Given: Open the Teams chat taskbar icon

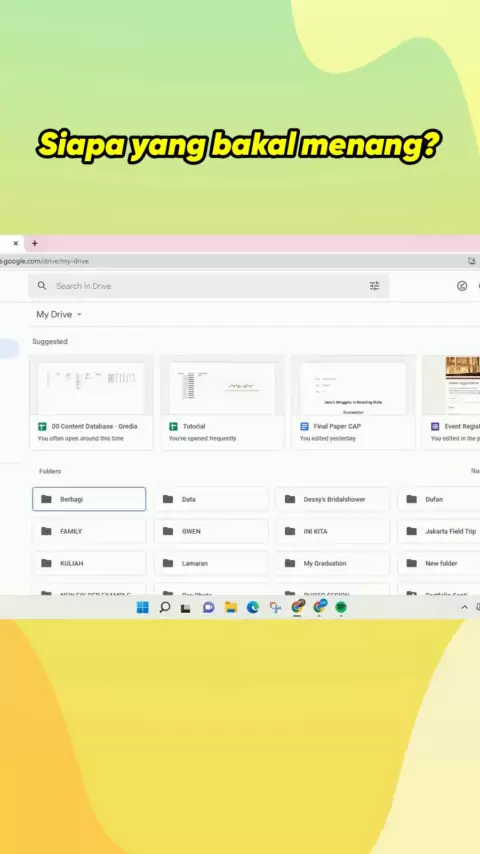Looking at the screenshot, I should (209, 608).
